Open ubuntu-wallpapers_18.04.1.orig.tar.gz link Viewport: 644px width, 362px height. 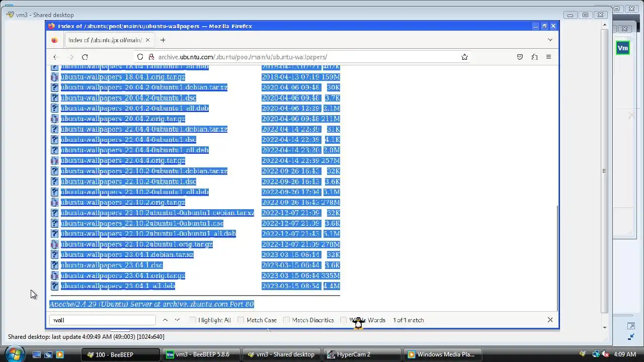[x=123, y=77]
